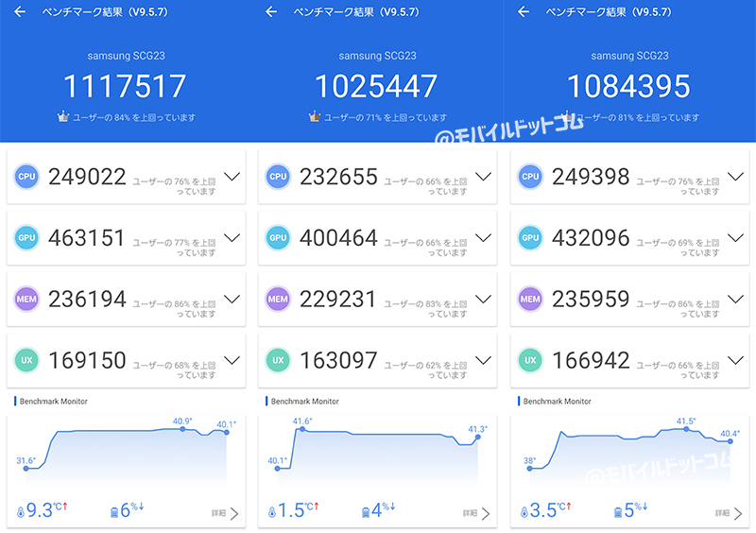Viewport: 756px width, 533px height.
Task: Go back from the 1025447 result screen
Action: (271, 11)
